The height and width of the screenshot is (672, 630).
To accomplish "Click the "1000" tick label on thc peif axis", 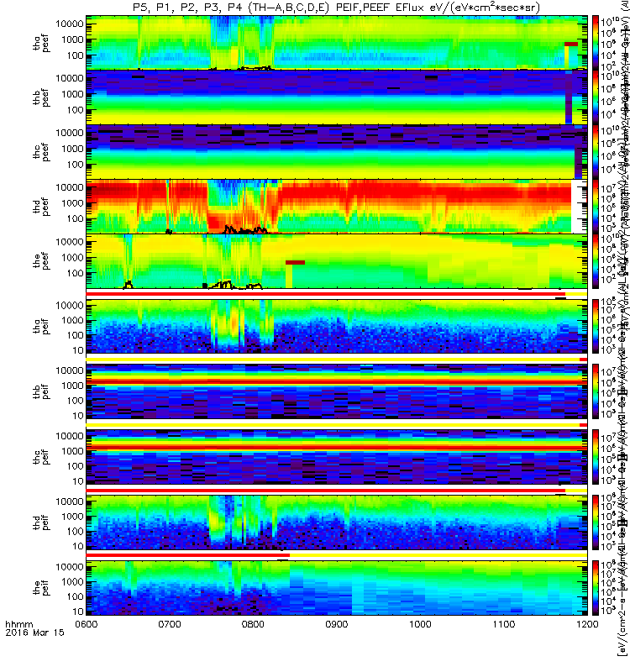I will pos(72,451).
